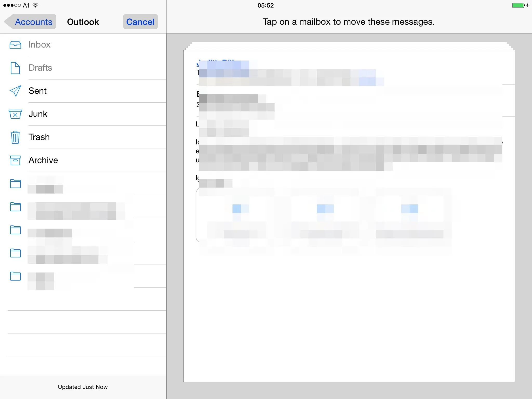The width and height of the screenshot is (532, 399).
Task: Tap the last custom folder icon
Action: pyautogui.click(x=15, y=276)
